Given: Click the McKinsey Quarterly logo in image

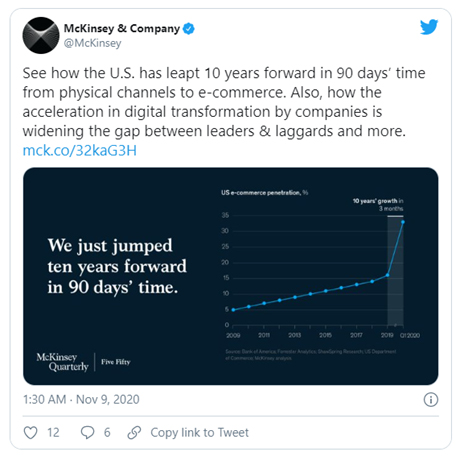Looking at the screenshot, I should [63, 362].
